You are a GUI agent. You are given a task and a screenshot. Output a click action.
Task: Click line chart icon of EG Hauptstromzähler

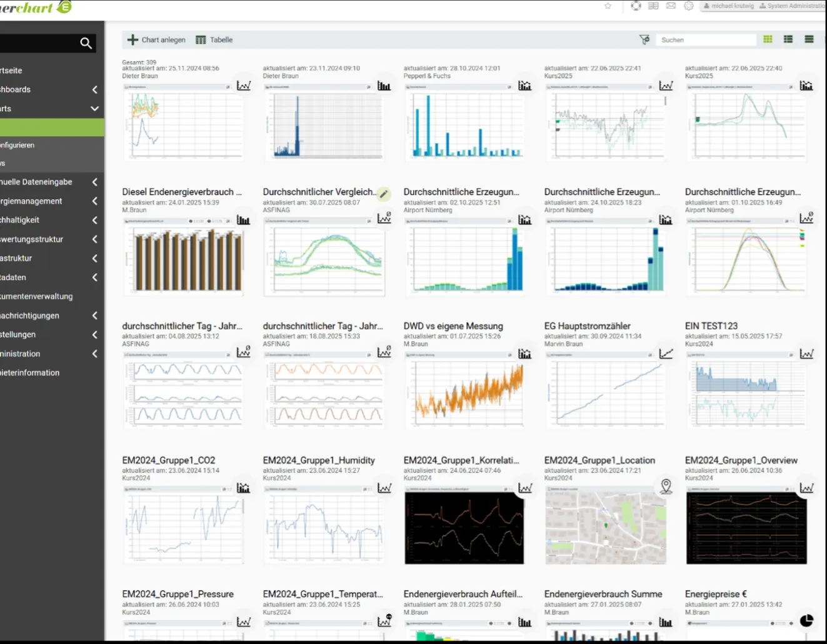(x=666, y=354)
